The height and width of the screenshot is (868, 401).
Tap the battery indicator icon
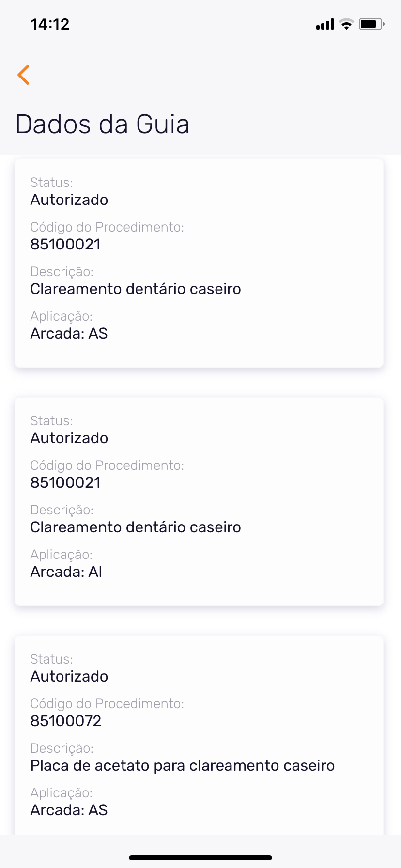tap(371, 24)
